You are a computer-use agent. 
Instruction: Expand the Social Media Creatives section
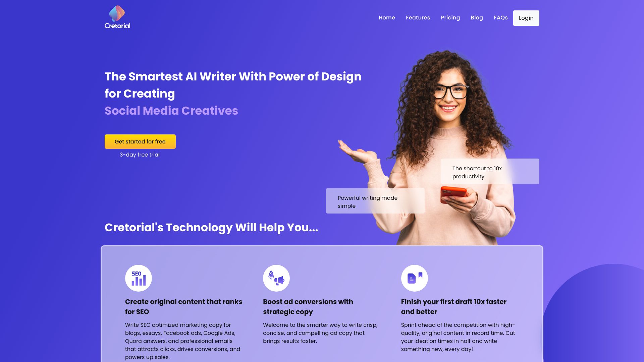pos(171,110)
